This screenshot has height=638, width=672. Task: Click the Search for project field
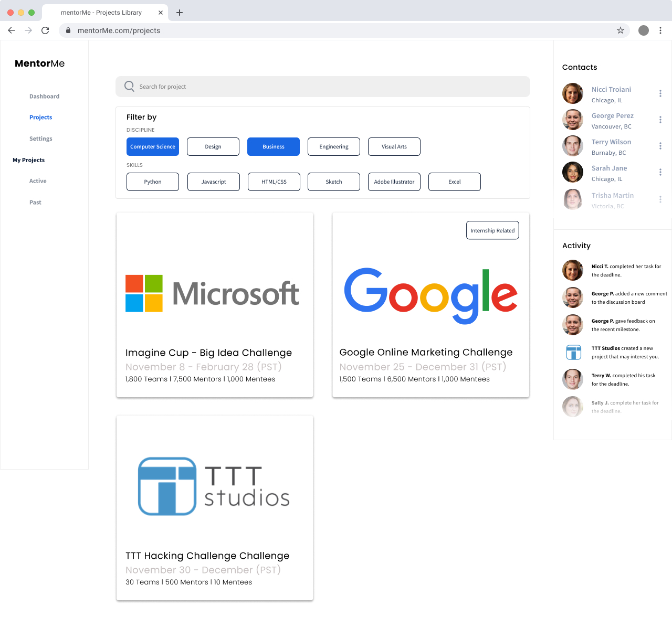[x=323, y=87]
